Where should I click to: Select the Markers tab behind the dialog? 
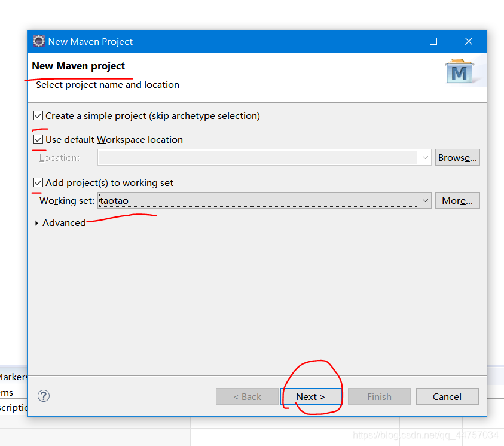[13, 377]
